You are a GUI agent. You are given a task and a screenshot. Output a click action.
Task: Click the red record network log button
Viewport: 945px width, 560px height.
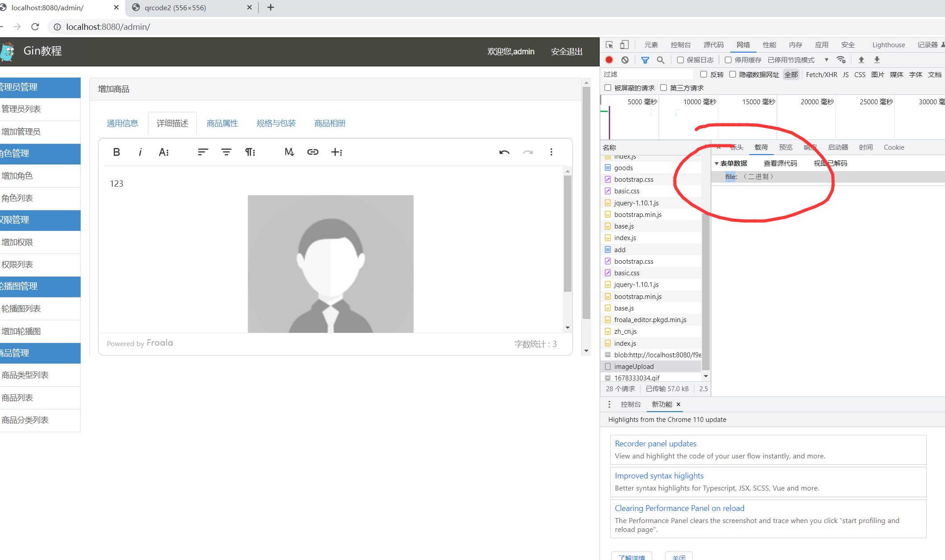[609, 60]
